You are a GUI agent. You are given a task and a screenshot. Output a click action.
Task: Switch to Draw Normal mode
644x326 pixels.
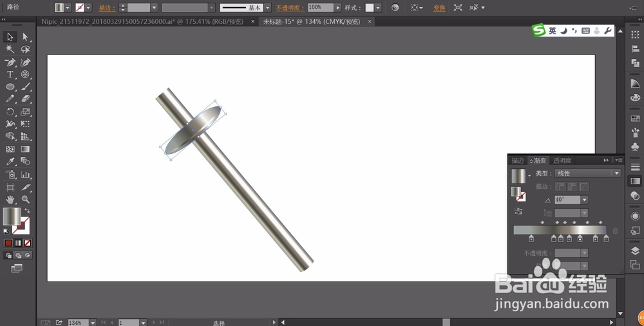click(x=8, y=255)
